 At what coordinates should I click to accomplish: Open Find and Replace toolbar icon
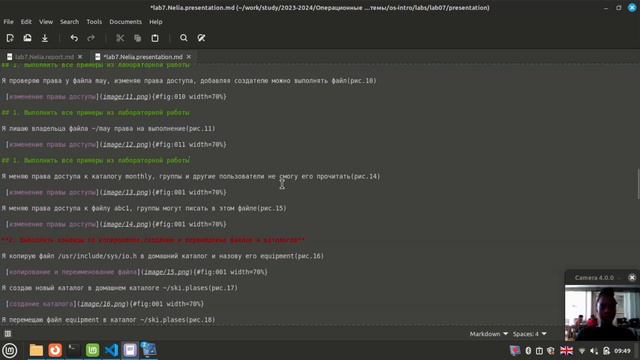201,38
